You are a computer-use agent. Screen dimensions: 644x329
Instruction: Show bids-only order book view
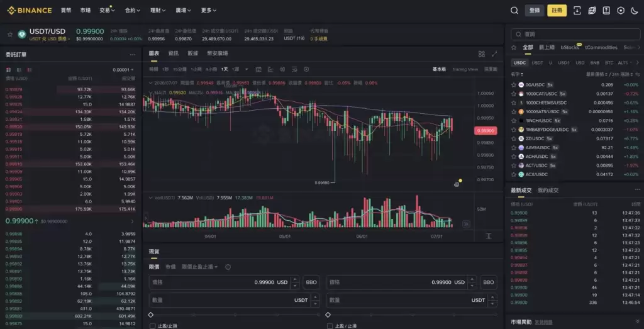tap(18, 70)
